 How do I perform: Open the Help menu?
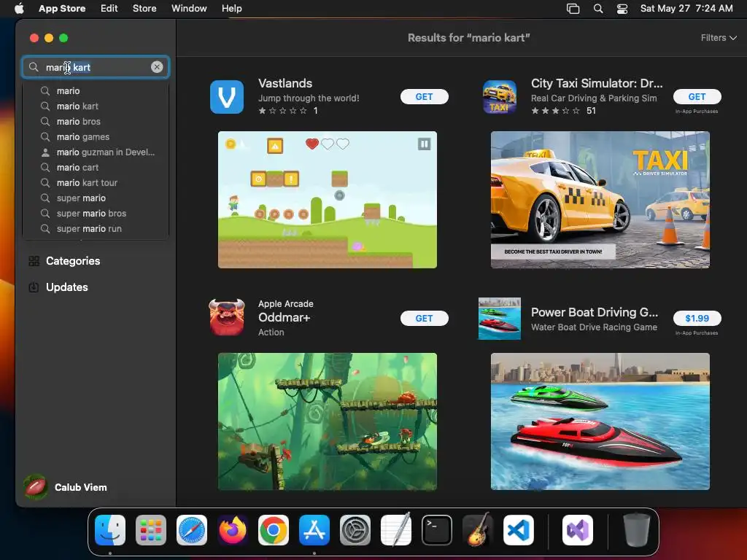click(x=231, y=8)
